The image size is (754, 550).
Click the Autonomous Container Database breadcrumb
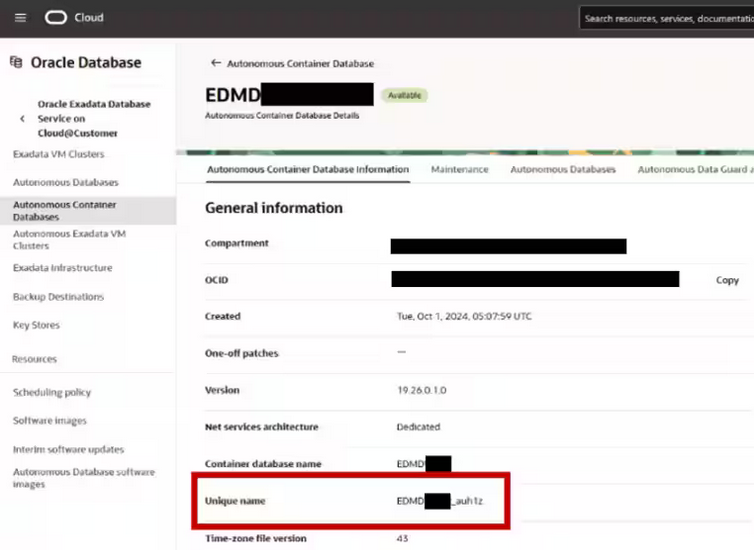(301, 63)
